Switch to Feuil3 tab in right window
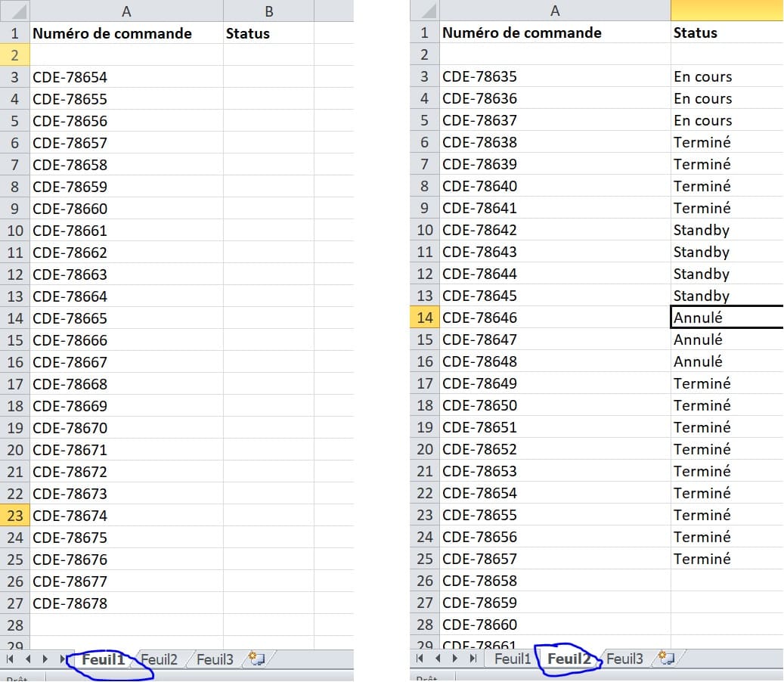Screen dimensions: 784x682 coord(625,659)
